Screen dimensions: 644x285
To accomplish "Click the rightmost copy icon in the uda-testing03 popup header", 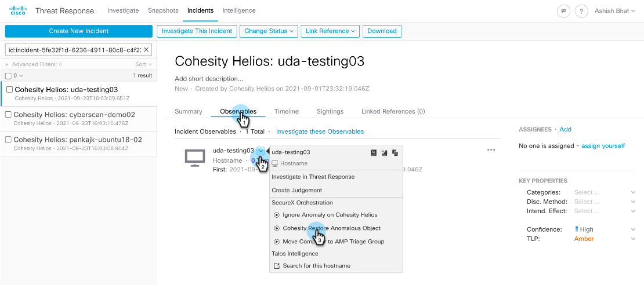I will coord(395,152).
